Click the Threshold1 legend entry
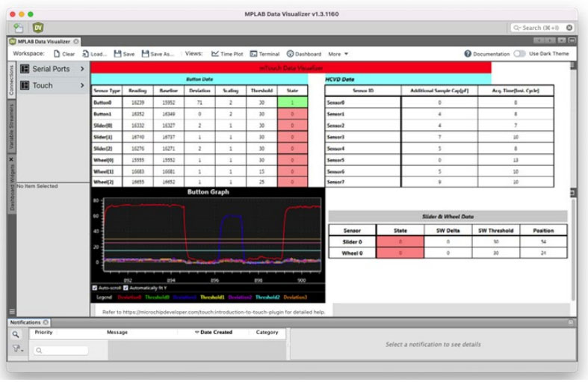The width and height of the screenshot is (588, 382). pyautogui.click(x=212, y=298)
